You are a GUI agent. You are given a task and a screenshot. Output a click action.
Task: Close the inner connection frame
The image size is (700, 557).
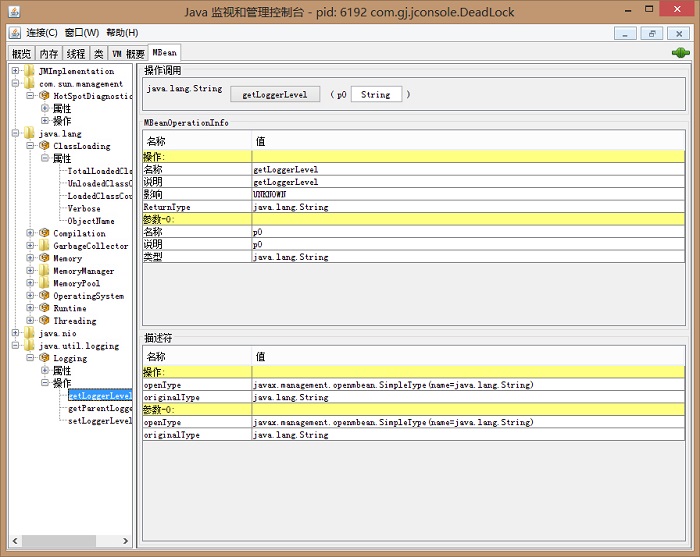pos(679,33)
